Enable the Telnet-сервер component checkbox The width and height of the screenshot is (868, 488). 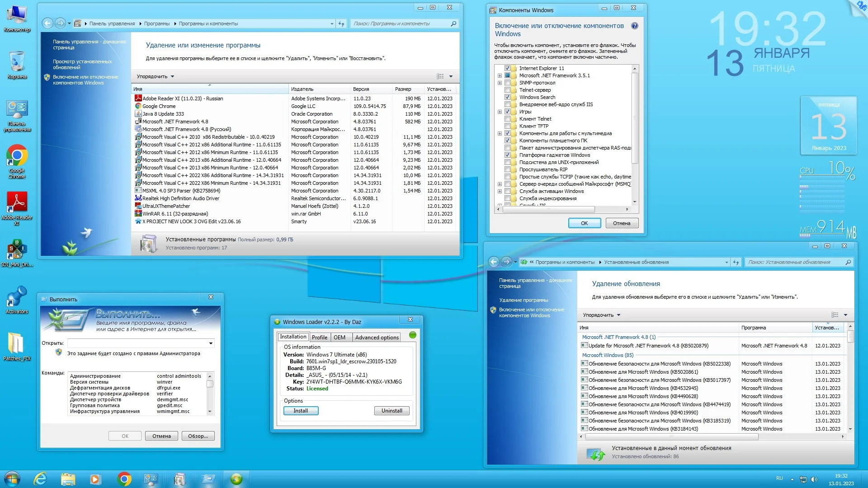tap(507, 90)
